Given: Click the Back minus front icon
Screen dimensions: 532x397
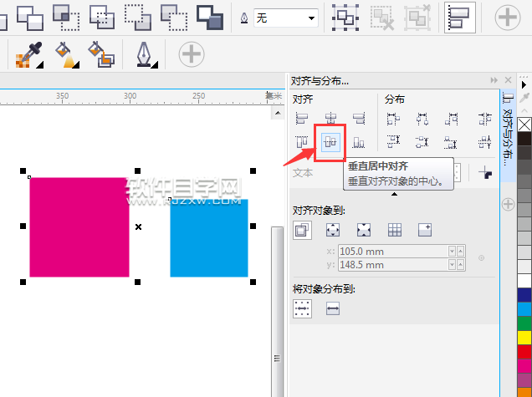Looking at the screenshot, I should (174, 18).
